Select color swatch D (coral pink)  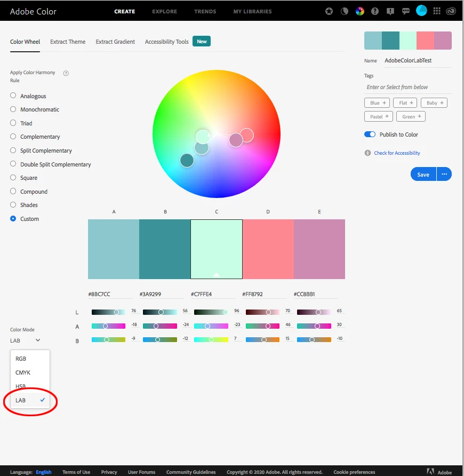pos(268,249)
